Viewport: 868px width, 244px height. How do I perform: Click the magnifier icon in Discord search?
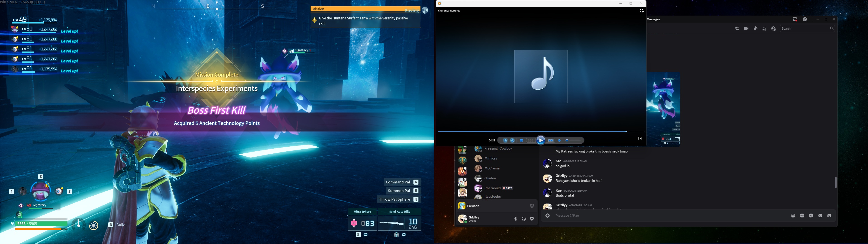tap(832, 29)
